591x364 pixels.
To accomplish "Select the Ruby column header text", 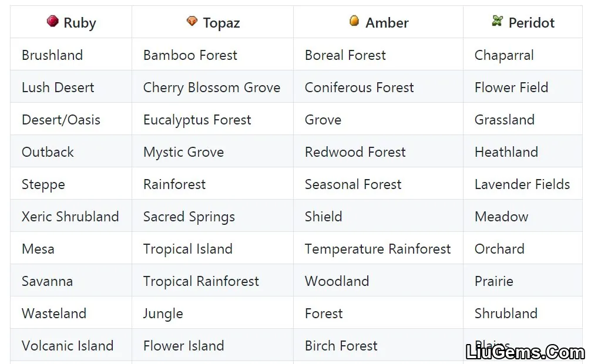I will click(79, 23).
